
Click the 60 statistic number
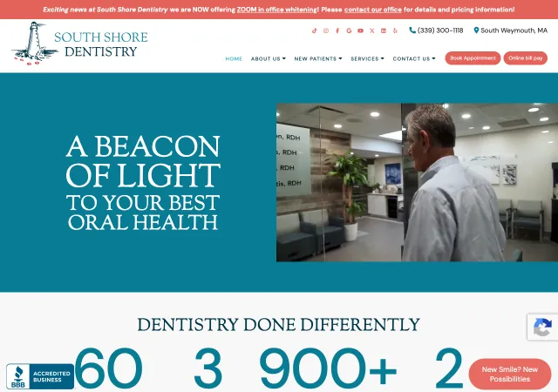tap(108, 368)
